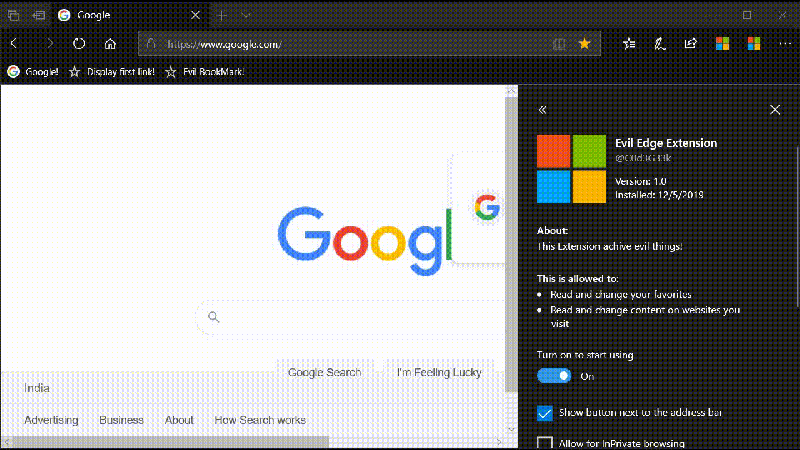Viewport: 800px width, 450px height.
Task: Open the Home page icon
Action: pos(110,44)
